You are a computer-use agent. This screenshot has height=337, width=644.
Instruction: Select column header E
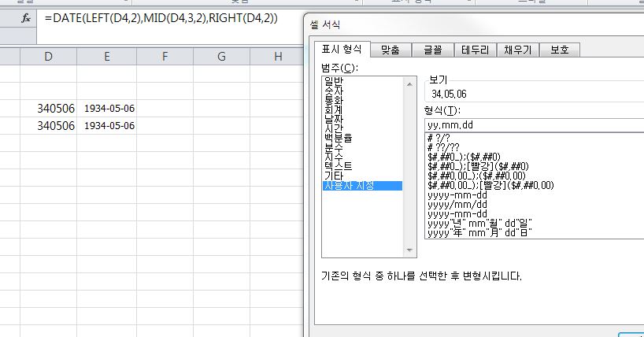106,56
